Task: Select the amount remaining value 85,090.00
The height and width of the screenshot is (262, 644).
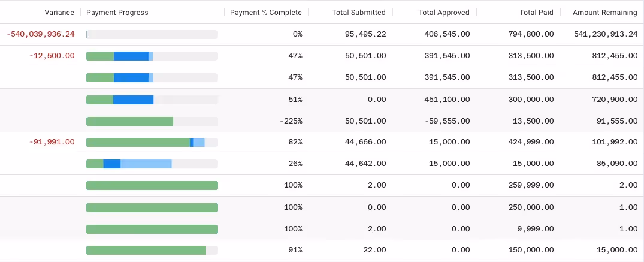Action: 617,164
